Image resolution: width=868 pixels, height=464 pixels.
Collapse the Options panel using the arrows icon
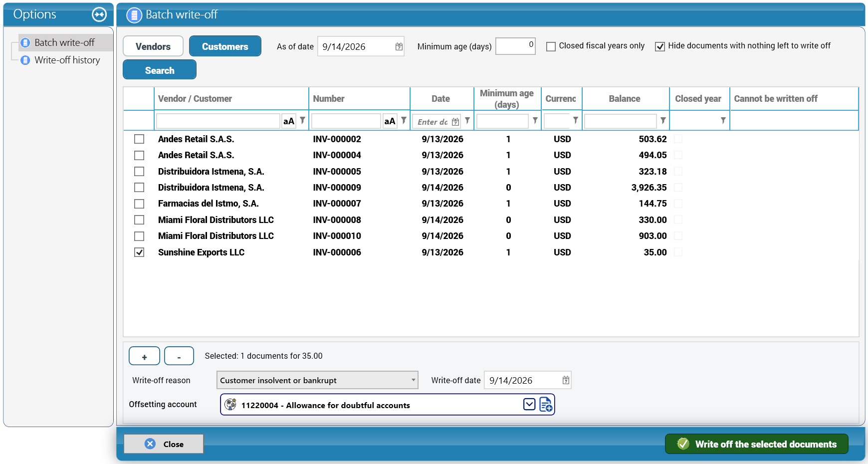tap(99, 14)
